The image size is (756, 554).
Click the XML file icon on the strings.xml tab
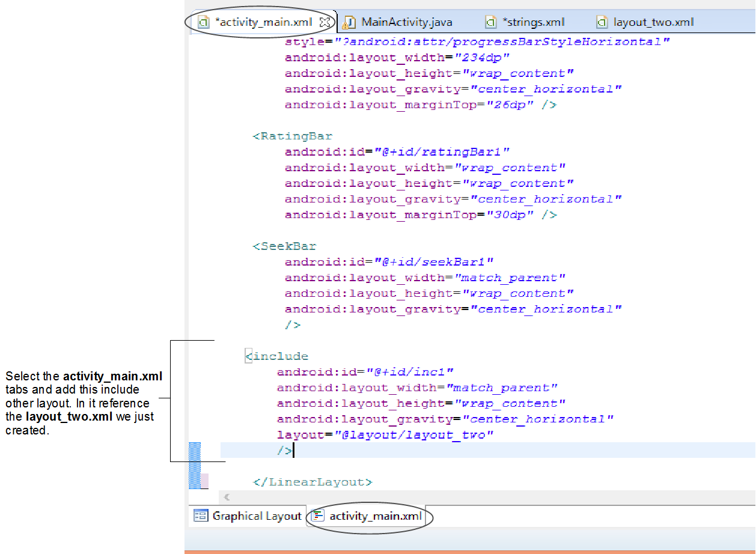point(491,22)
